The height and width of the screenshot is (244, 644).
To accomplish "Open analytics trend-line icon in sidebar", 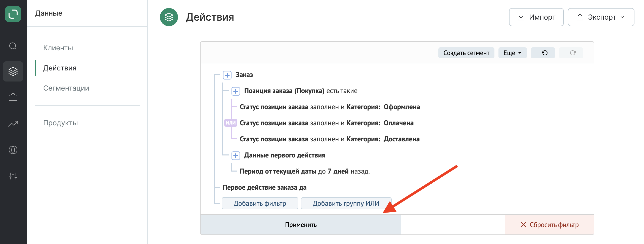I will coord(13,124).
